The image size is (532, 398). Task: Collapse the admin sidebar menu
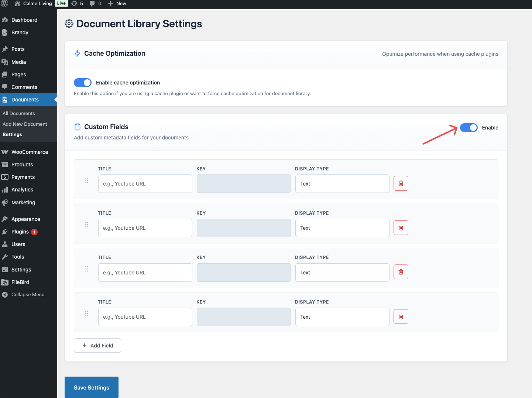coord(28,295)
